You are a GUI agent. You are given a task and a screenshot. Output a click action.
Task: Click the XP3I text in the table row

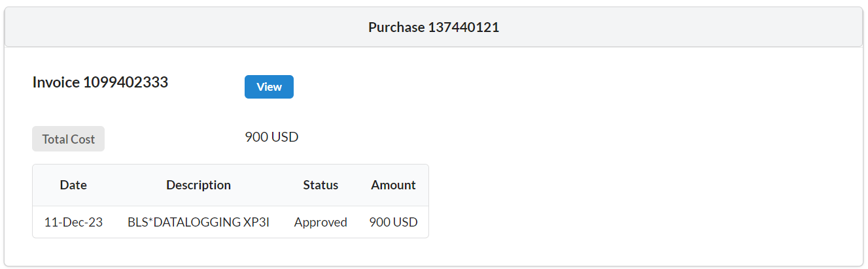point(256,222)
